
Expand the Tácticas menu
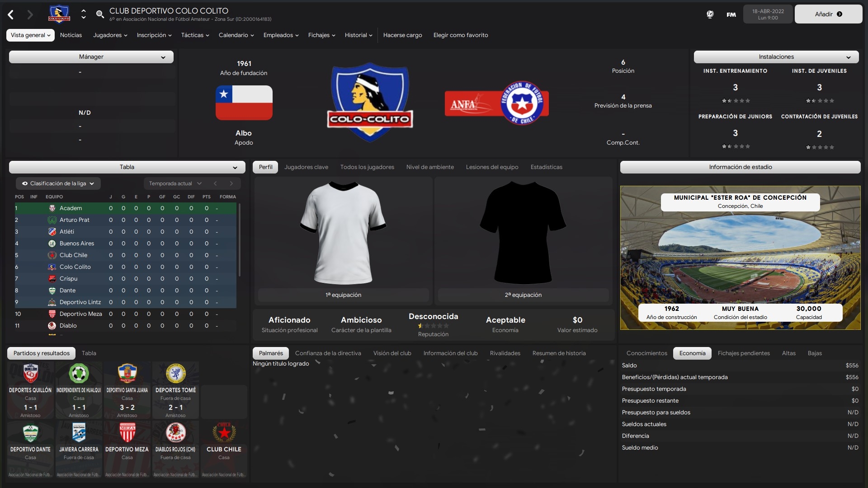tap(195, 35)
